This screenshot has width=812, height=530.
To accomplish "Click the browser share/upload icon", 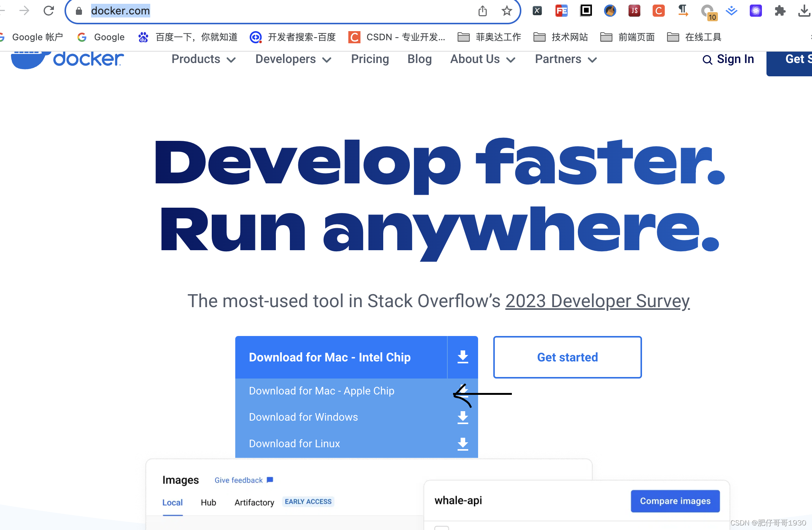I will (x=482, y=10).
